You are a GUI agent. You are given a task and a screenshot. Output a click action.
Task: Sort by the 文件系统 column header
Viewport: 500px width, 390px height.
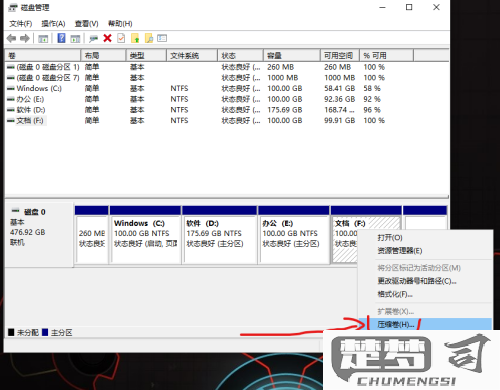click(192, 55)
